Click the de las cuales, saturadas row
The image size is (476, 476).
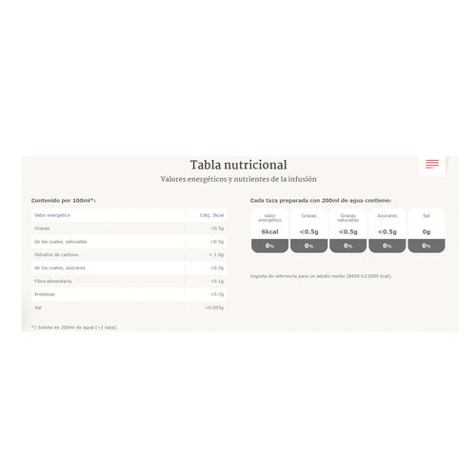[x=129, y=242]
